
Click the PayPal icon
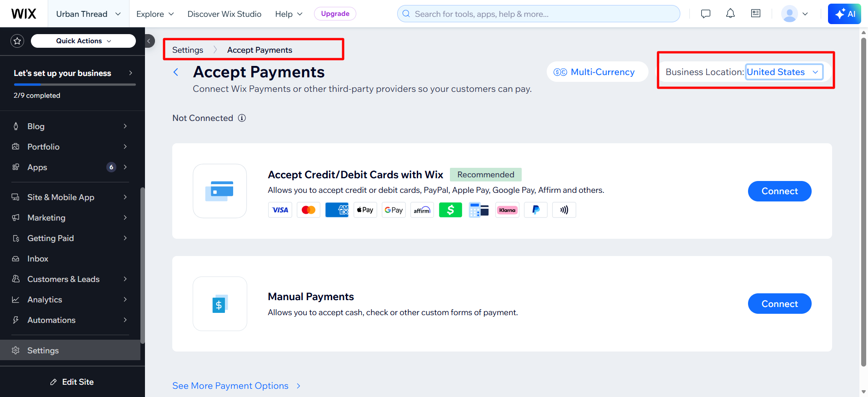click(x=536, y=210)
